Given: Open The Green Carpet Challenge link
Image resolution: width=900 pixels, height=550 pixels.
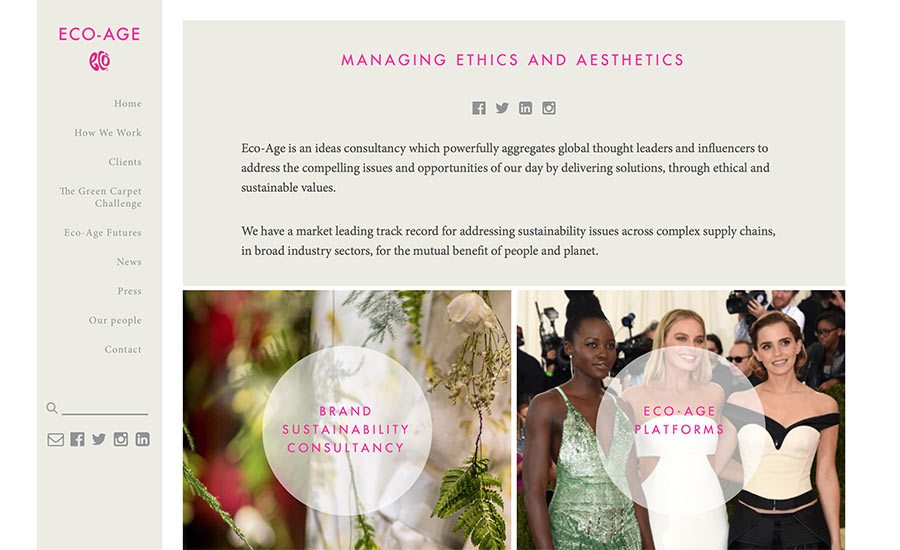Looking at the screenshot, I should click(100, 197).
